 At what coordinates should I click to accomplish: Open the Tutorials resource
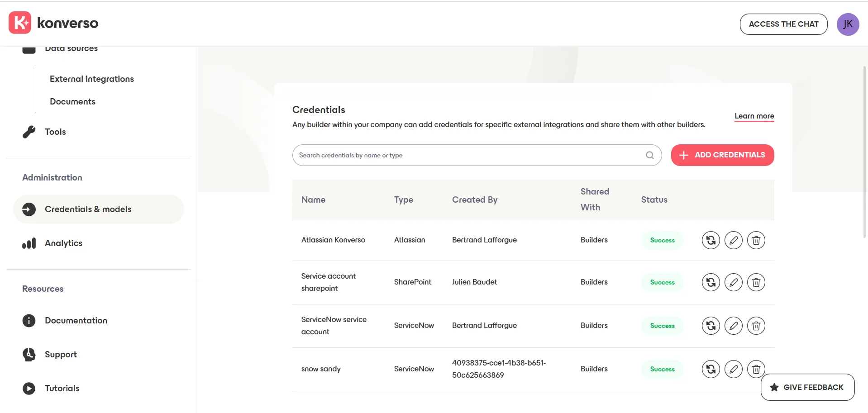click(62, 388)
